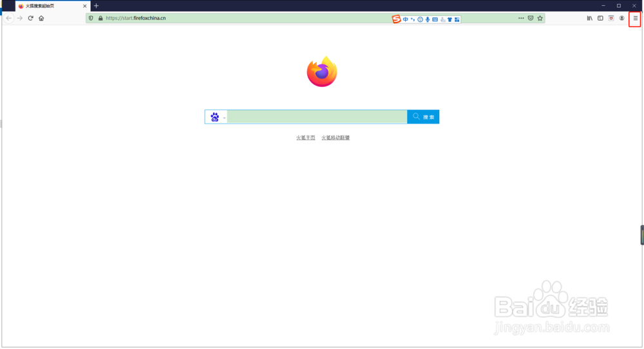Image resolution: width=644 pixels, height=349 pixels.
Task: Open page actions three-dot menu
Action: tap(521, 18)
